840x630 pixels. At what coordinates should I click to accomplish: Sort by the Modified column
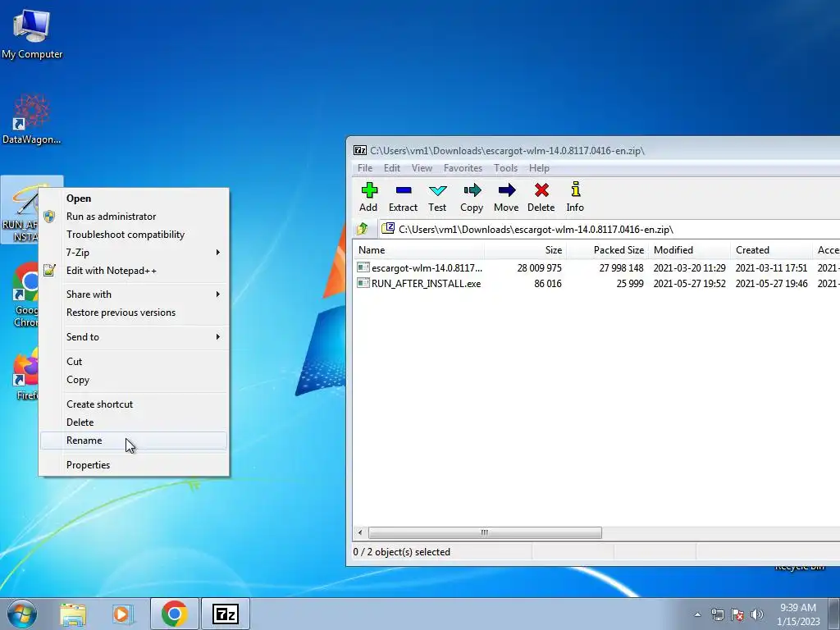click(689, 250)
